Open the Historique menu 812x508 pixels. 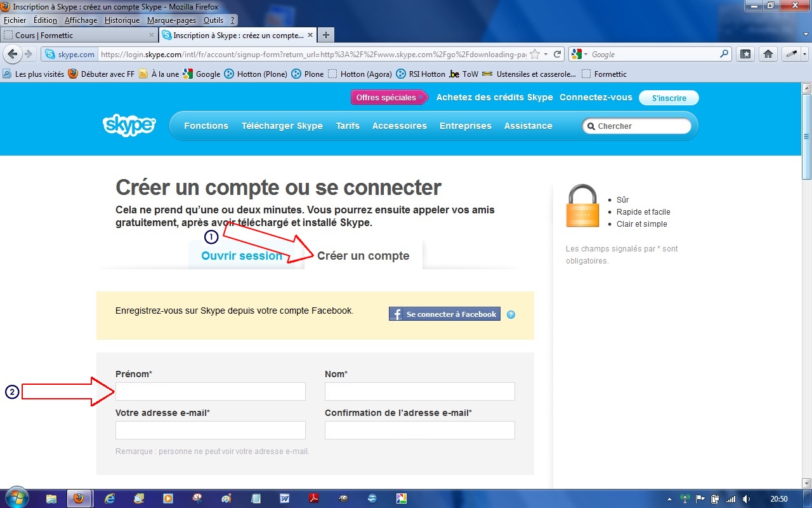point(122,20)
